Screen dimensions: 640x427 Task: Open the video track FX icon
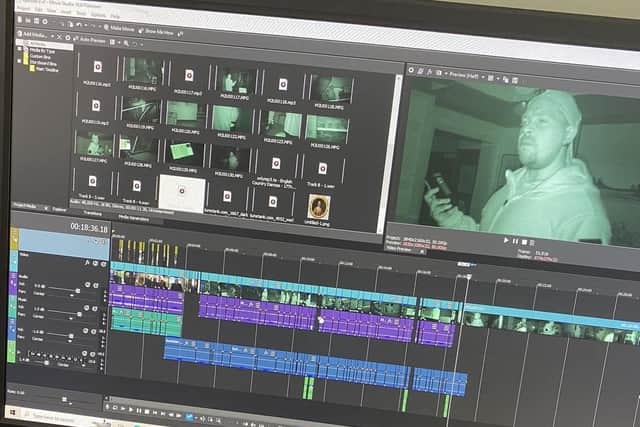(x=86, y=262)
